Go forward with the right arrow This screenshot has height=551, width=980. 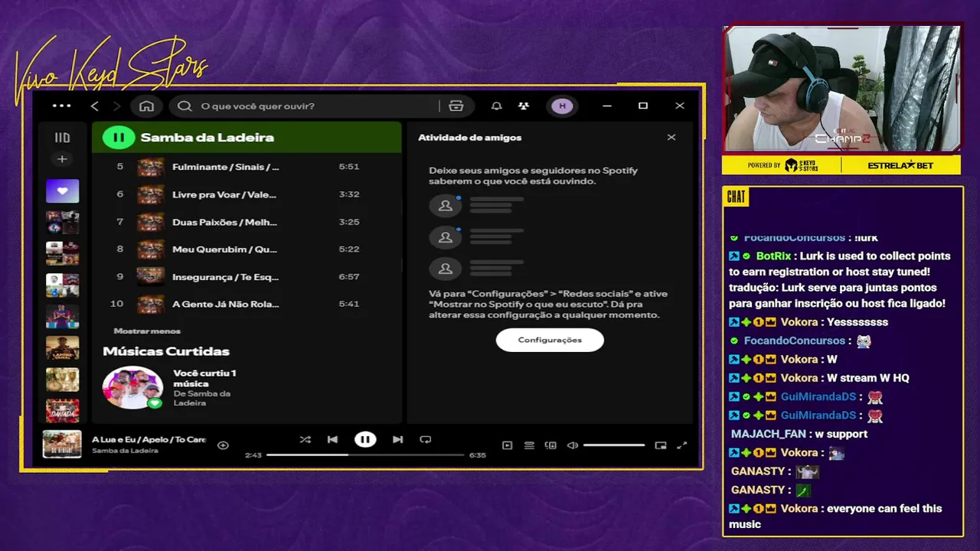pyautogui.click(x=117, y=106)
